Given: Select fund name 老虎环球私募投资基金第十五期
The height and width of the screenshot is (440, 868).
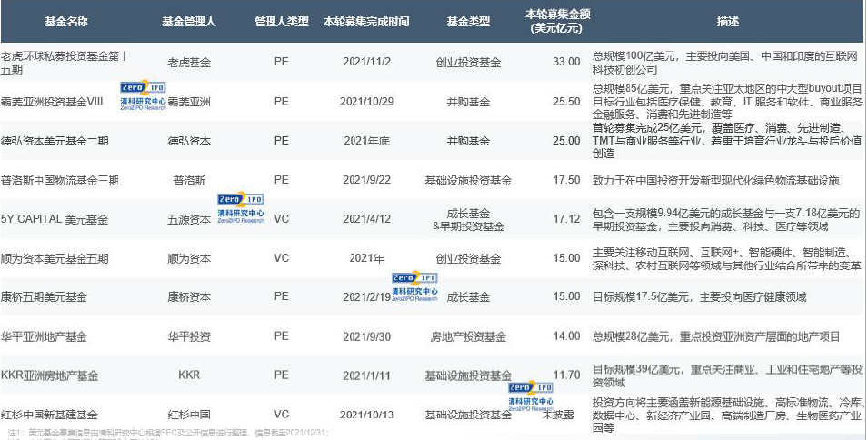Looking at the screenshot, I should click(x=65, y=63).
